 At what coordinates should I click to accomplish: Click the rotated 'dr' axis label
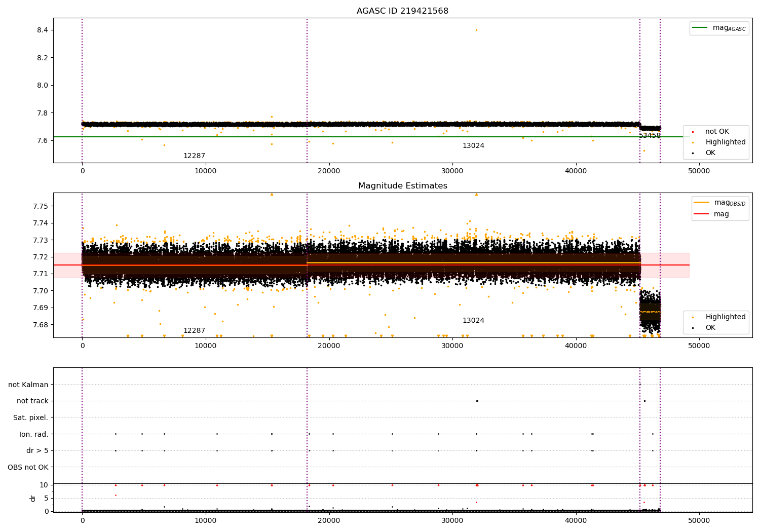point(33,498)
